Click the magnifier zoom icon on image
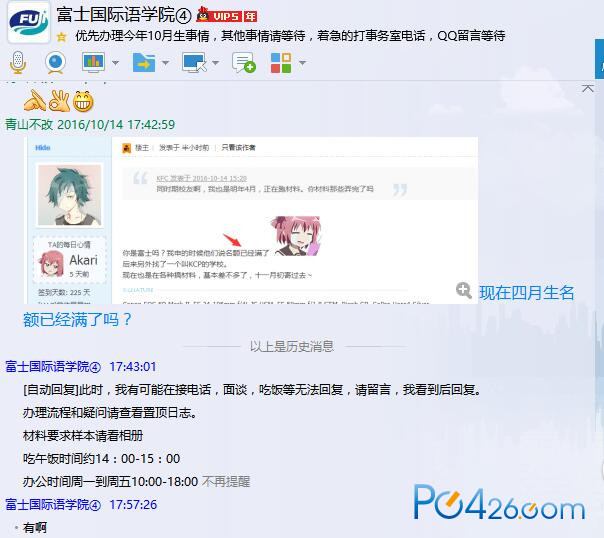 coord(463,290)
